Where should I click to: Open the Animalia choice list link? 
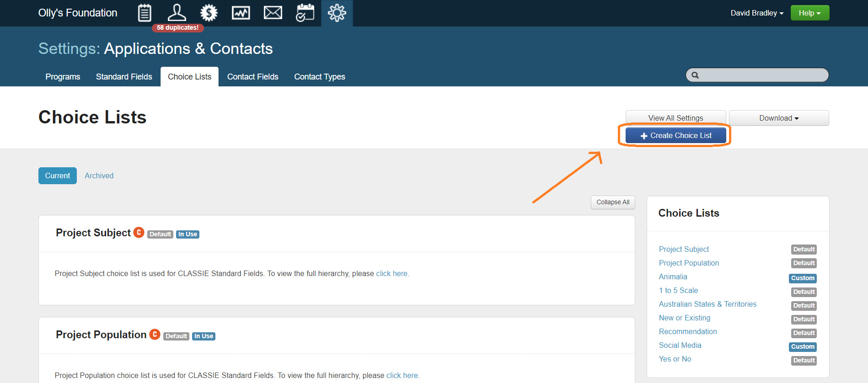673,277
